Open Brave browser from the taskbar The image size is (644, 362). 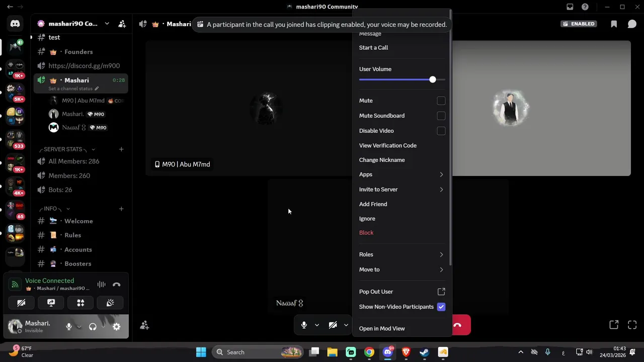coord(406,352)
